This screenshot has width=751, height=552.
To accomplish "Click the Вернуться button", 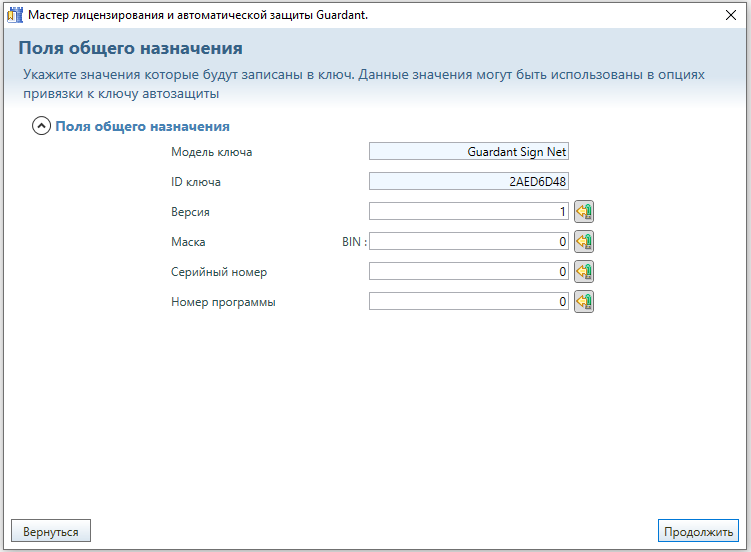I will pyautogui.click(x=51, y=530).
